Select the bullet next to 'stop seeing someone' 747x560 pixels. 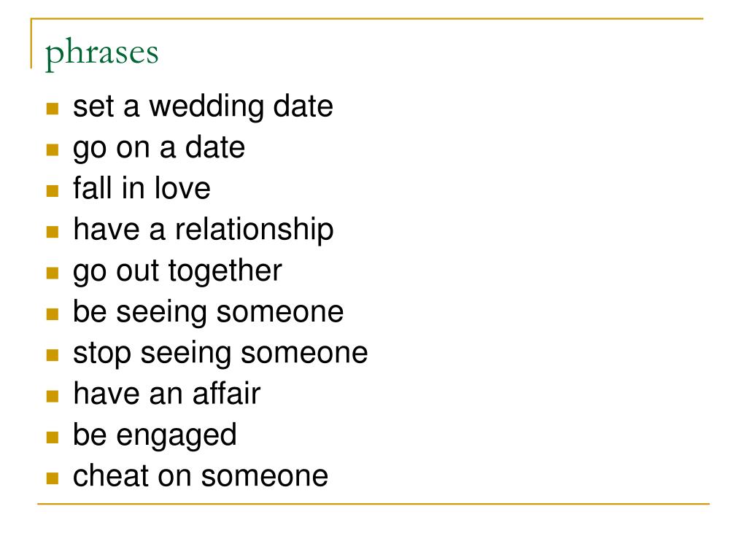[x=53, y=355]
